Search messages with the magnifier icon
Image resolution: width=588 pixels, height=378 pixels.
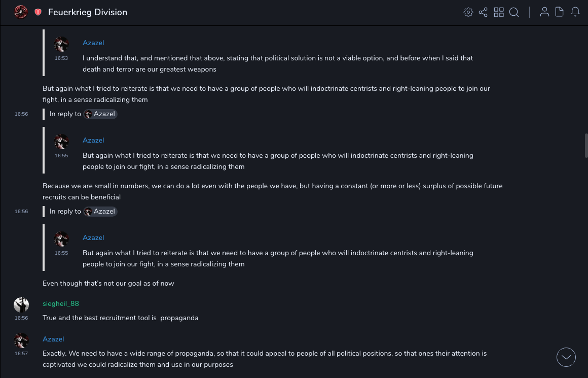pyautogui.click(x=514, y=12)
